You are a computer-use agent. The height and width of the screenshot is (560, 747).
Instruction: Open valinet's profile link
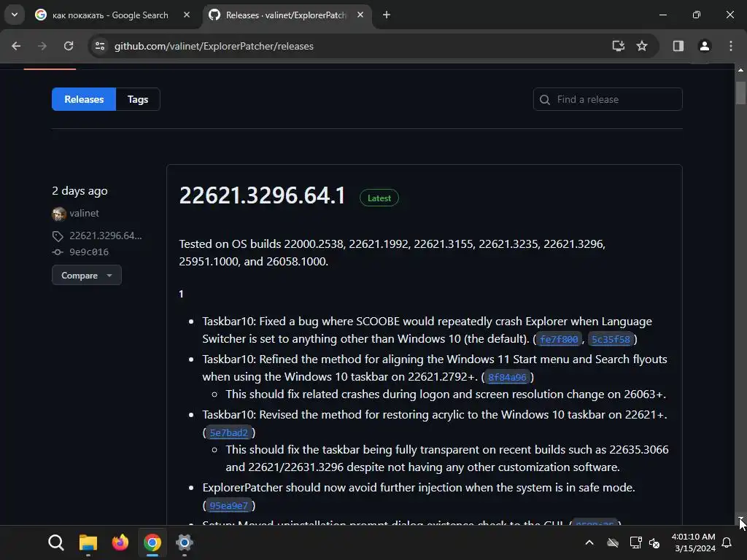tap(85, 214)
